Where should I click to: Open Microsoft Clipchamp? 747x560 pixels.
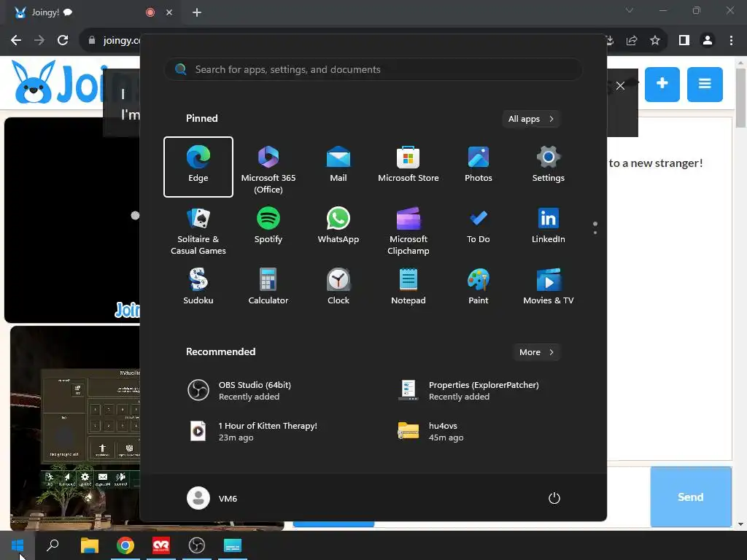pos(409,231)
